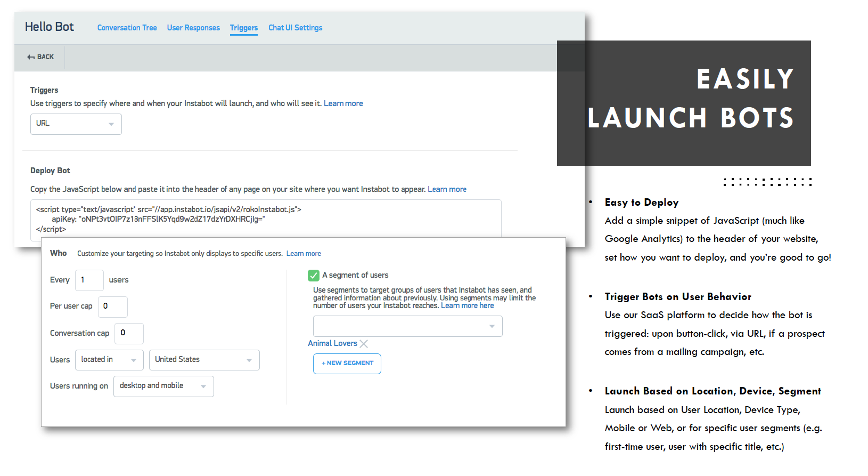This screenshot has width=868, height=476.
Task: Open Learn more here segments link
Action: tap(468, 306)
